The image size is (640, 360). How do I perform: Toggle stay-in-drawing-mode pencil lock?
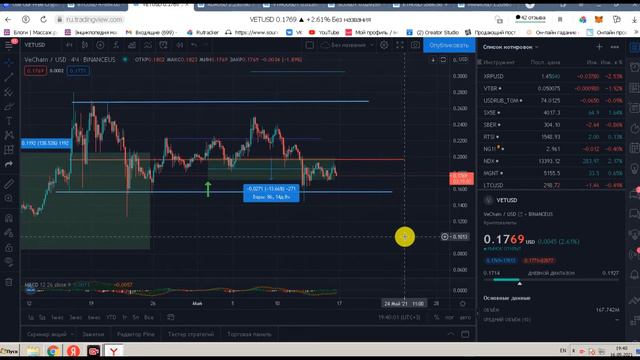[x=9, y=233]
